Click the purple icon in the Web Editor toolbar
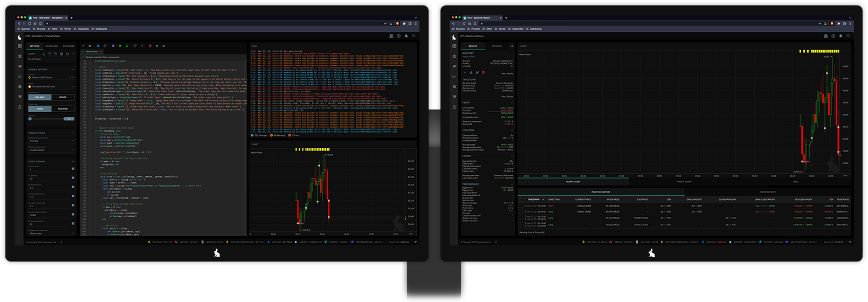Screen dimensions: 868x302 coord(113,46)
